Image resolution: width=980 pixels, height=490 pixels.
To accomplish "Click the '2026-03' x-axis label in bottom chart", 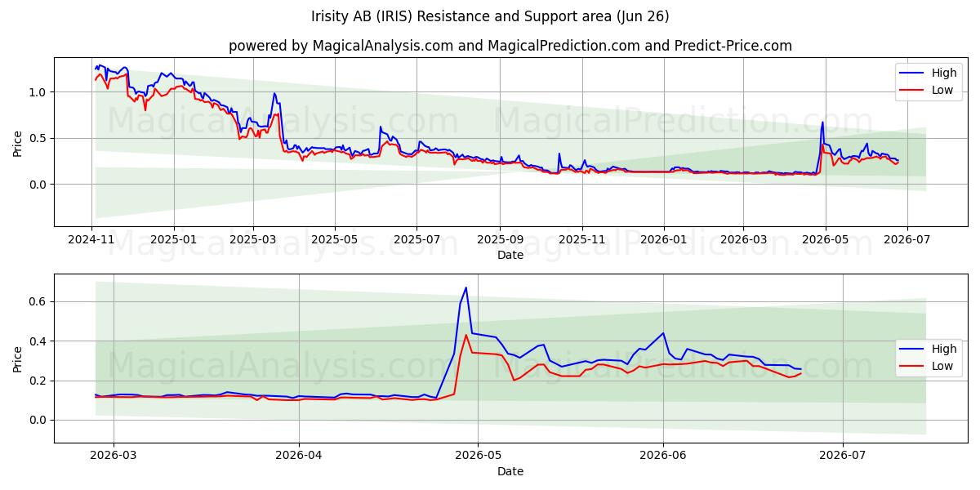I will [x=114, y=457].
